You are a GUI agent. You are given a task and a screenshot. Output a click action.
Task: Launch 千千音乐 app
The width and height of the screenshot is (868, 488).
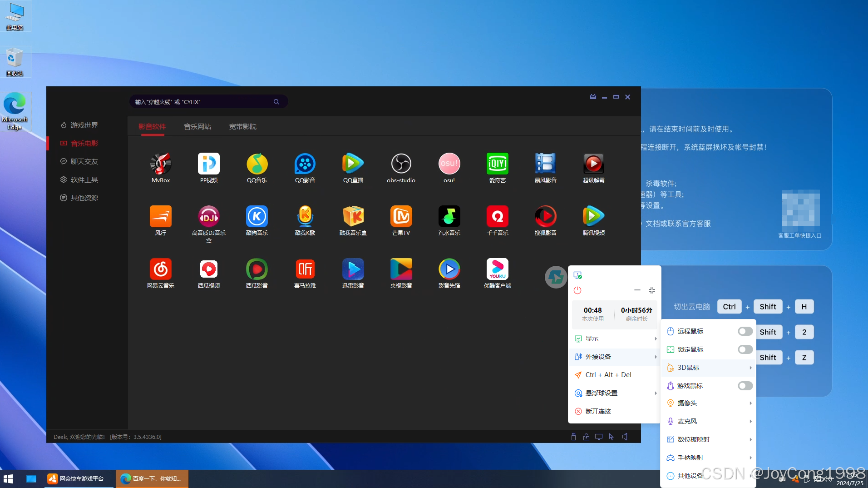pos(498,220)
